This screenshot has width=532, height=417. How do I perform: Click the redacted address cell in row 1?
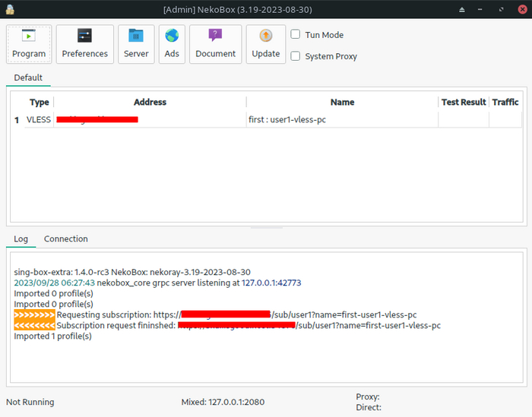tap(150, 120)
